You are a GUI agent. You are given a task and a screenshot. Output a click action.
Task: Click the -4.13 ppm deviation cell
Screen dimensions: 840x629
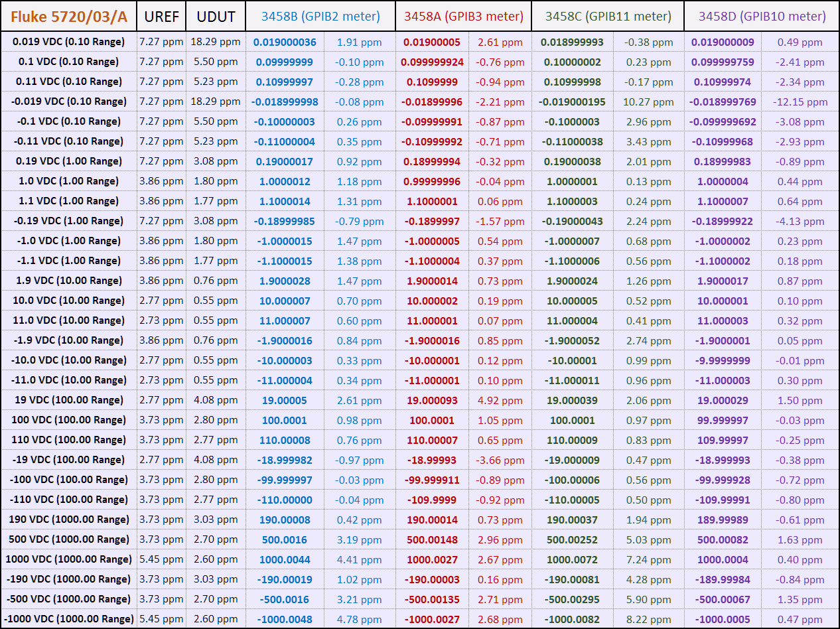[800, 222]
